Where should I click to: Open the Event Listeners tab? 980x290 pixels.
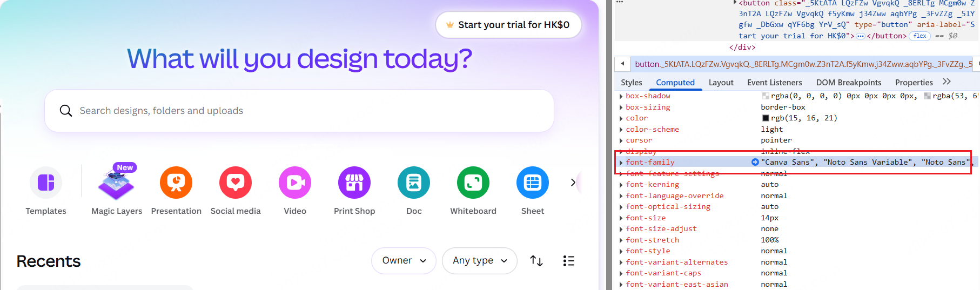coord(775,83)
